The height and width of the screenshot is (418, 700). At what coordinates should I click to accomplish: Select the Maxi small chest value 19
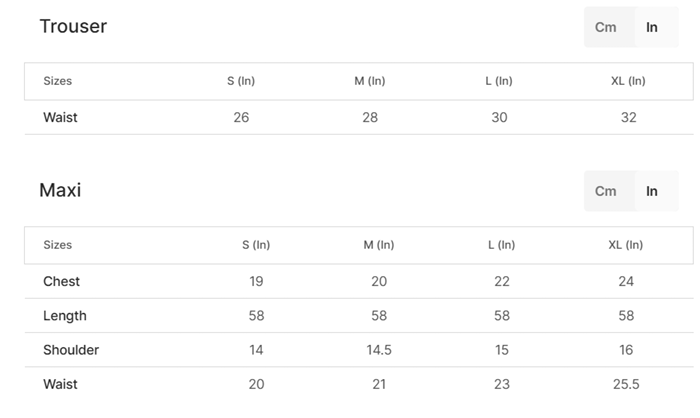[x=256, y=281]
